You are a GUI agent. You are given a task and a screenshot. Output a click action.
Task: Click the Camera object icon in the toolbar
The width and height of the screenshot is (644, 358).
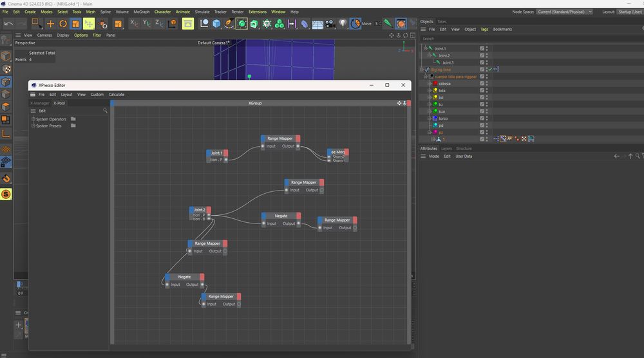click(x=330, y=24)
